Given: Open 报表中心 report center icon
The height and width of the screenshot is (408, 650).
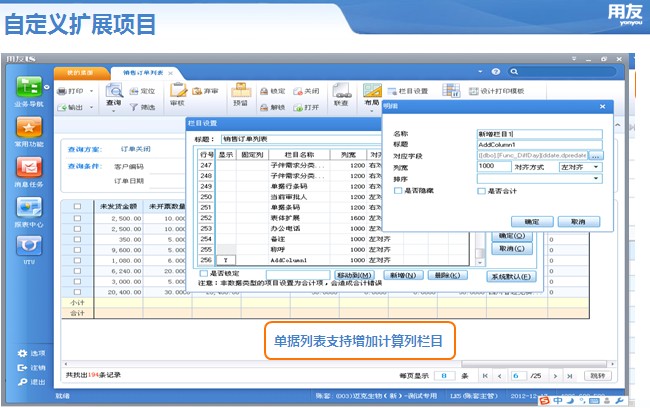Looking at the screenshot, I should (29, 207).
